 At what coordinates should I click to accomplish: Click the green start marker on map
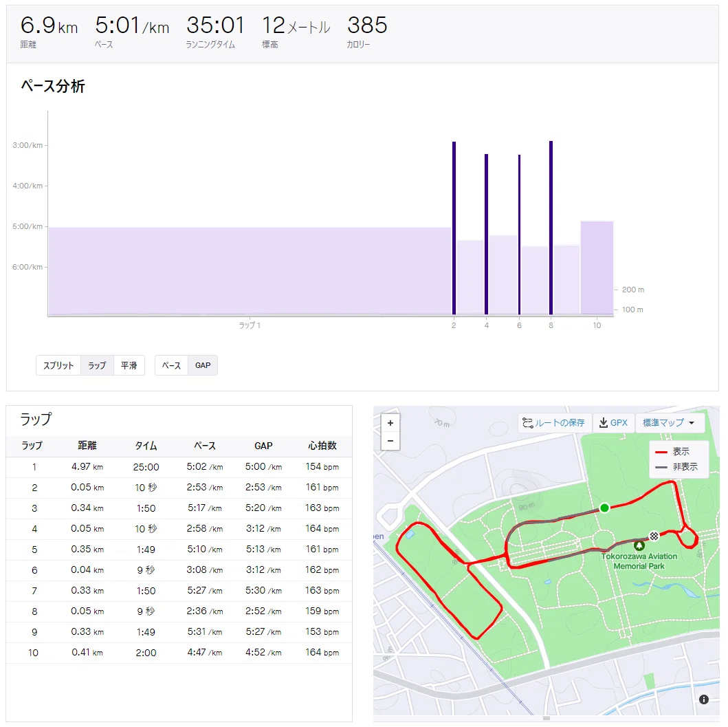click(604, 508)
